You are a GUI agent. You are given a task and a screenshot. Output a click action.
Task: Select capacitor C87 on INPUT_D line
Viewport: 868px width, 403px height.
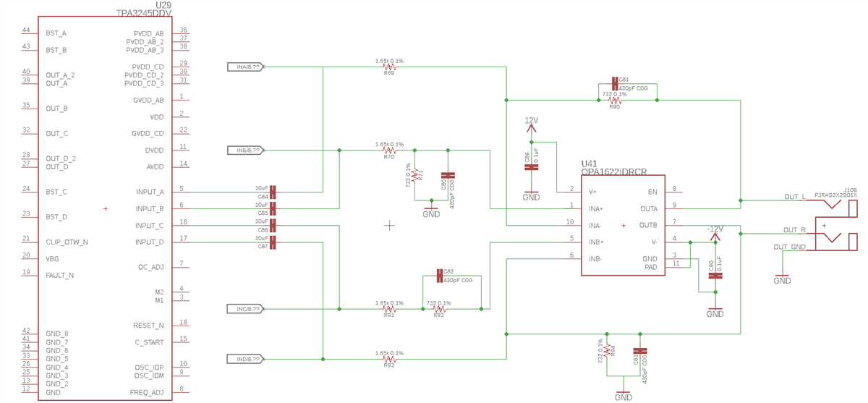(x=273, y=242)
